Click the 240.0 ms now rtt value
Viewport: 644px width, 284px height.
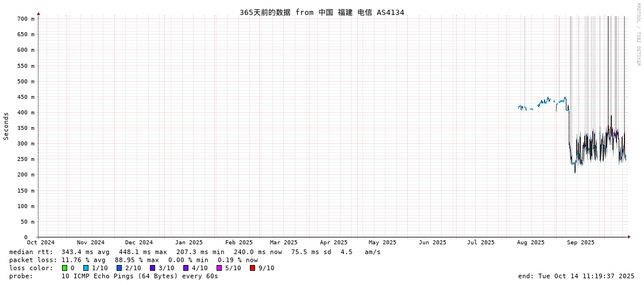pos(258,252)
